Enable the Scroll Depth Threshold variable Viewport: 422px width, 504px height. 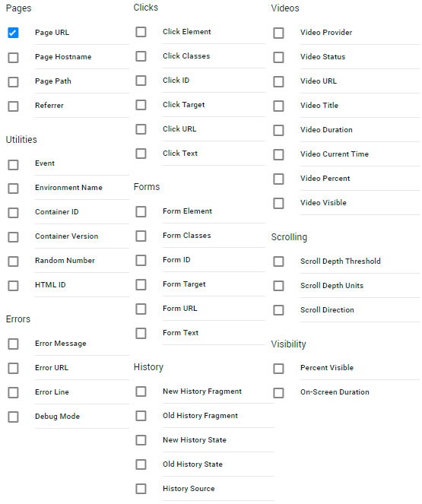click(278, 262)
